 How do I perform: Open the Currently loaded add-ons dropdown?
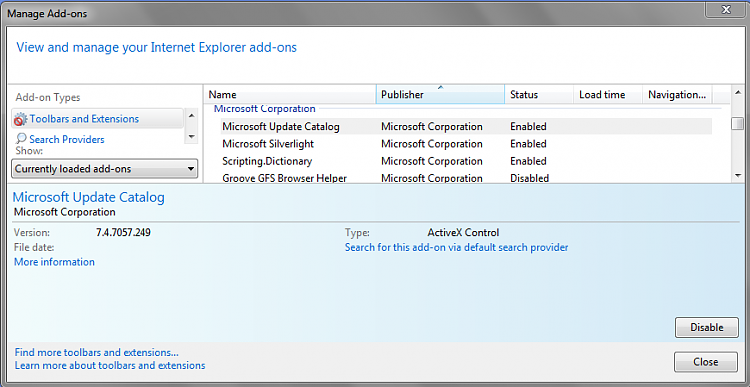click(104, 168)
